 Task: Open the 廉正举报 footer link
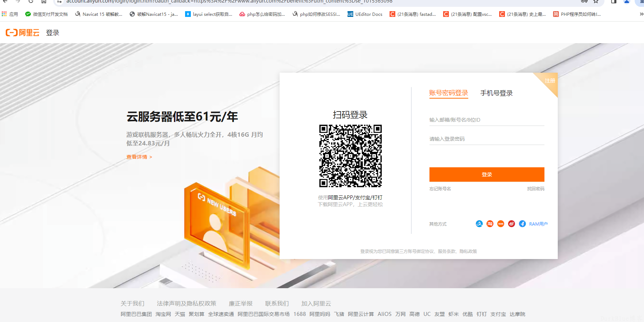pyautogui.click(x=241, y=304)
